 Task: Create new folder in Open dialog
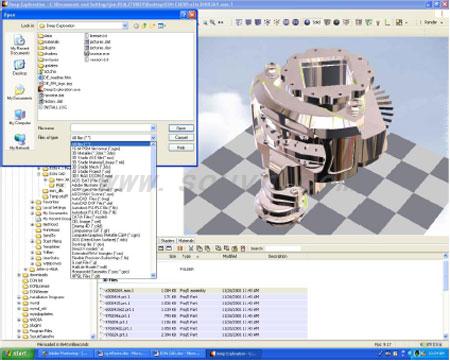[153, 26]
